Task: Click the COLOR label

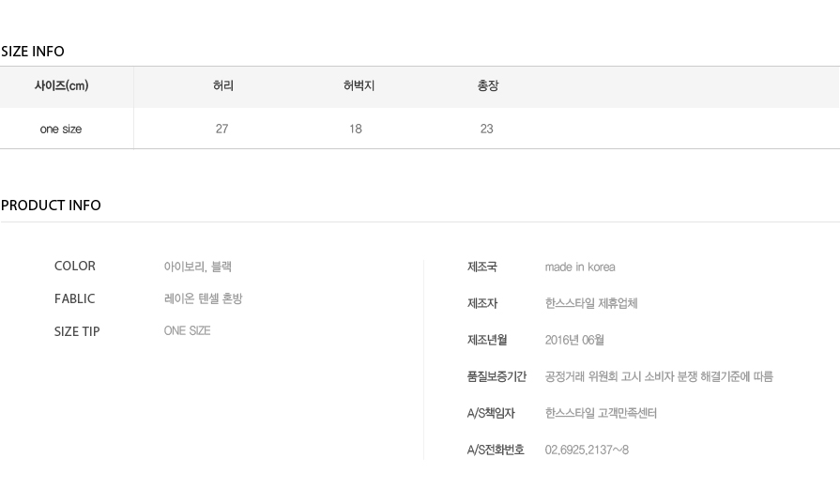Action: pyautogui.click(x=74, y=267)
